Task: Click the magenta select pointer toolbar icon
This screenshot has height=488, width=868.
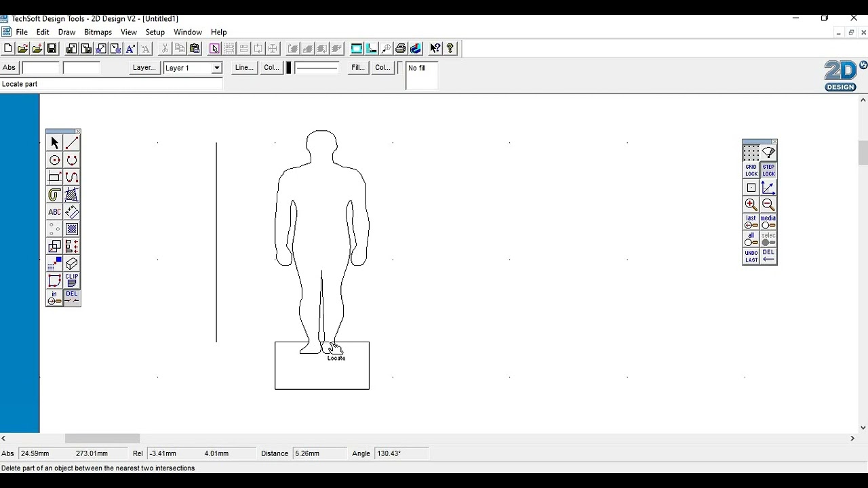Action: tap(214, 48)
